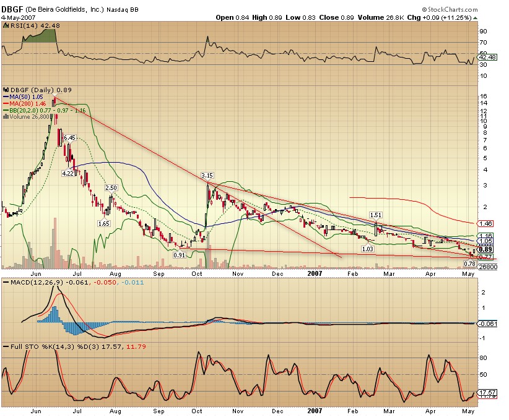This screenshot has height=420, width=509.
Task: Click the bold 0.89 last price tag on right axis
Action: 485,249
